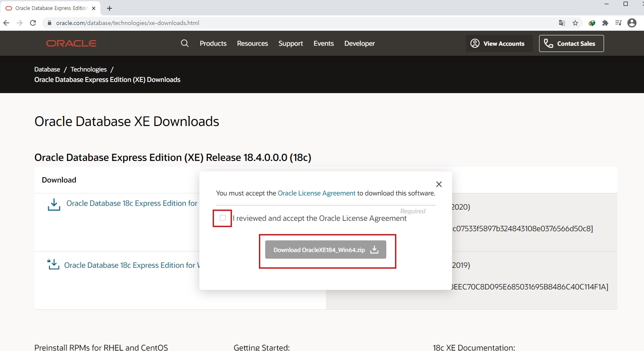This screenshot has width=644, height=351.
Task: Click the padlock site info icon
Action: 50,23
